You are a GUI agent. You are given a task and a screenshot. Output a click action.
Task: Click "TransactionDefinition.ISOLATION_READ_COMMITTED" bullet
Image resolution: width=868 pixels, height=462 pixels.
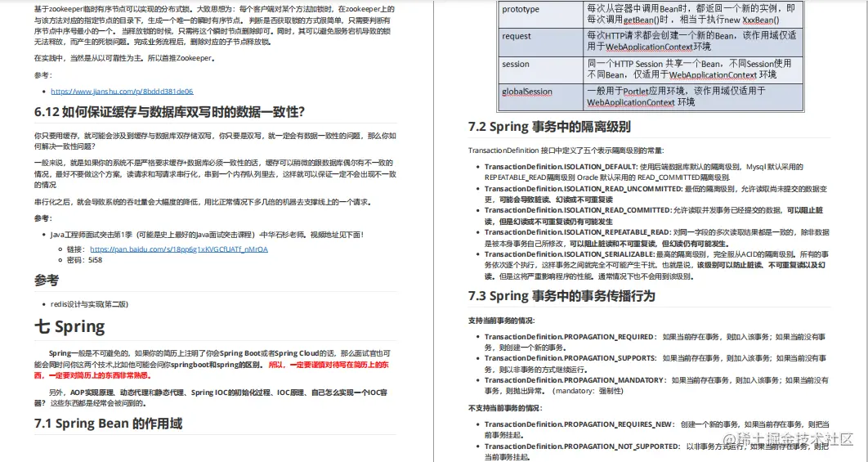[654, 216]
